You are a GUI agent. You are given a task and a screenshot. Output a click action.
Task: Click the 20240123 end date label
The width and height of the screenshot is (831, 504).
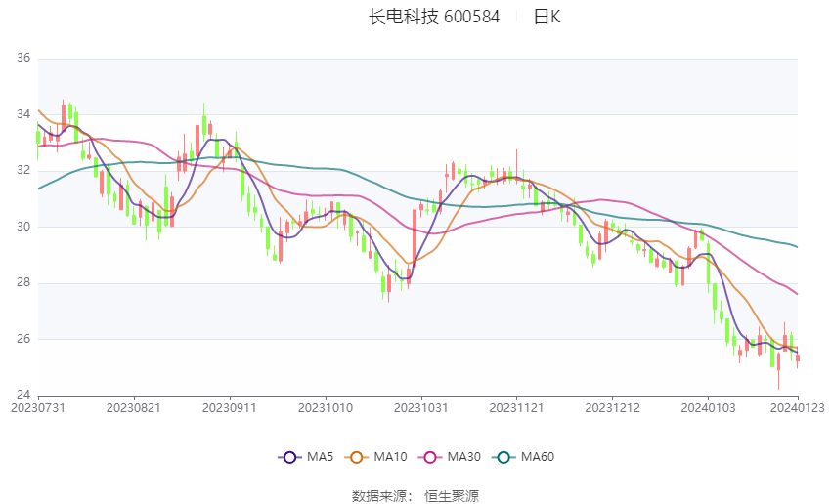[x=797, y=408]
